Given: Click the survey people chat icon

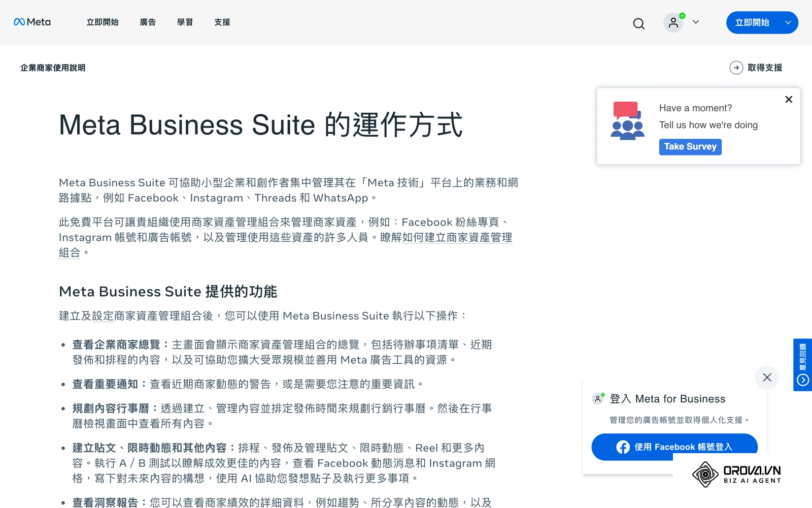Looking at the screenshot, I should (x=627, y=121).
